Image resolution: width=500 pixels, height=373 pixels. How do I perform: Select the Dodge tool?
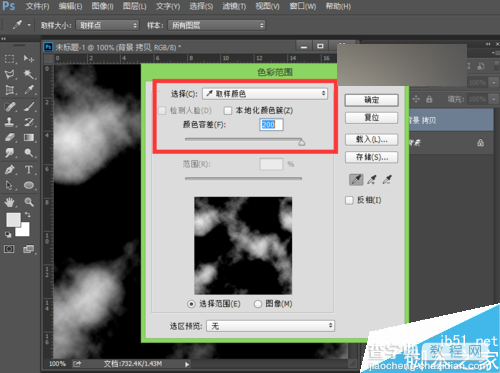pos(29,153)
